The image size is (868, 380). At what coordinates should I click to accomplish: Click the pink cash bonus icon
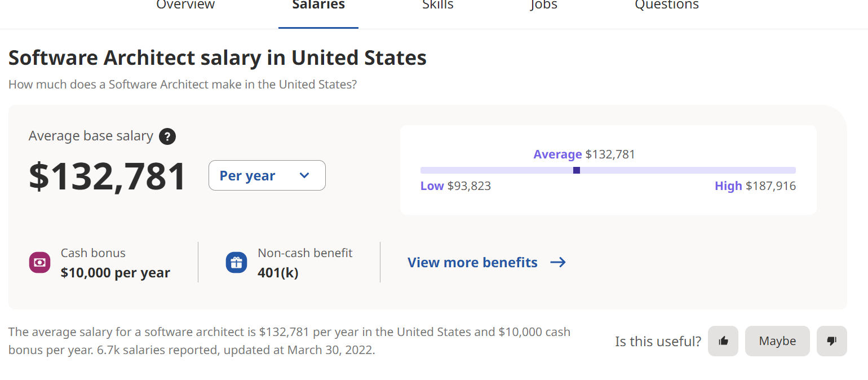pos(40,262)
